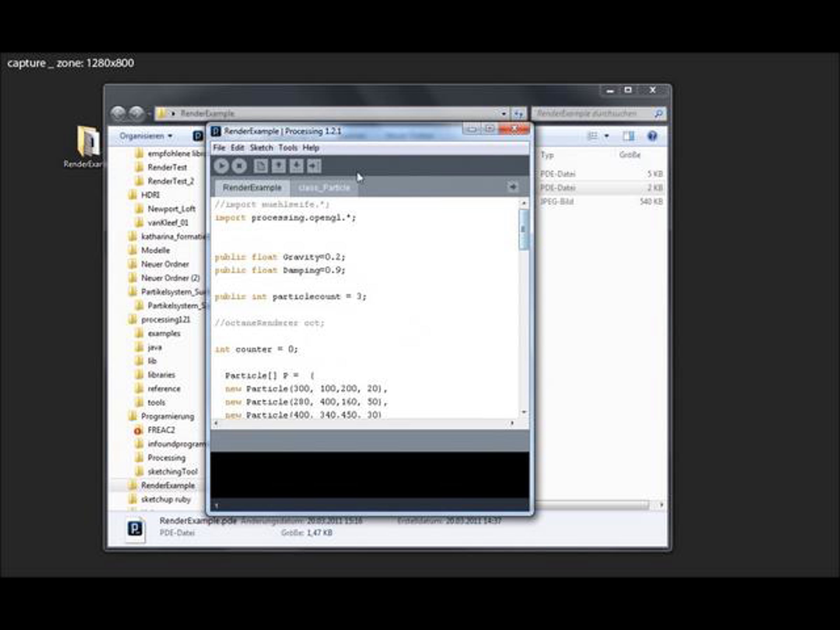The image size is (840, 630).
Task: Select the Modelle folder in the tree
Action: [x=155, y=250]
